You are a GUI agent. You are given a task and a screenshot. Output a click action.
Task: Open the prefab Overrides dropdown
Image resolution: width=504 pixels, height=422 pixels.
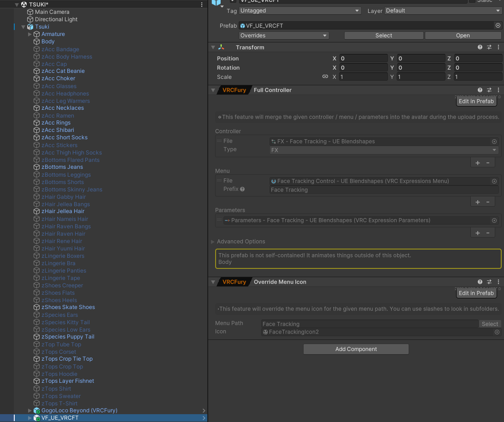(x=284, y=36)
